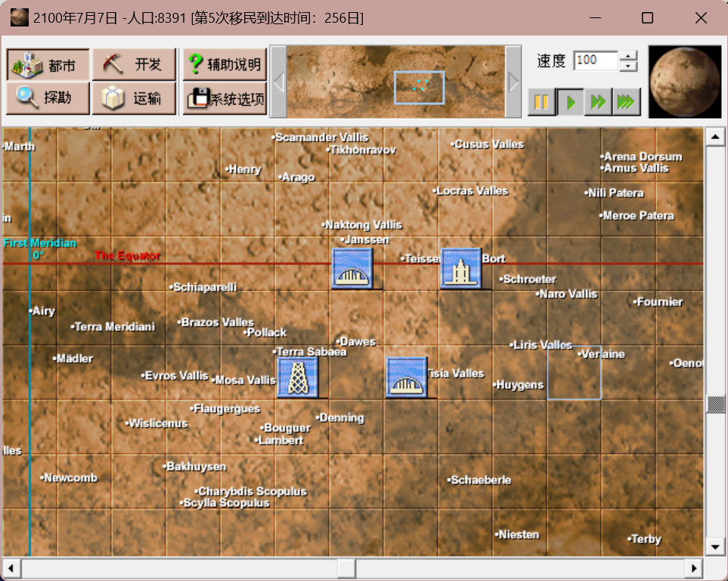Image resolution: width=728 pixels, height=581 pixels.
Task: Decrease speed value with down stepper
Action: point(628,67)
